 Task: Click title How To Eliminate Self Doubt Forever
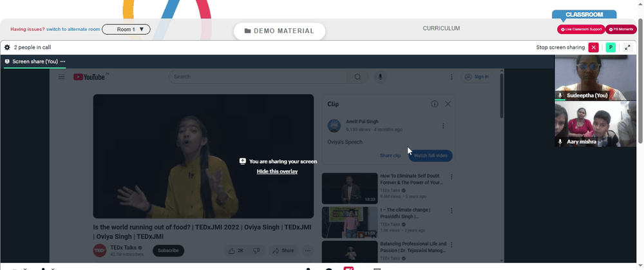click(412, 179)
